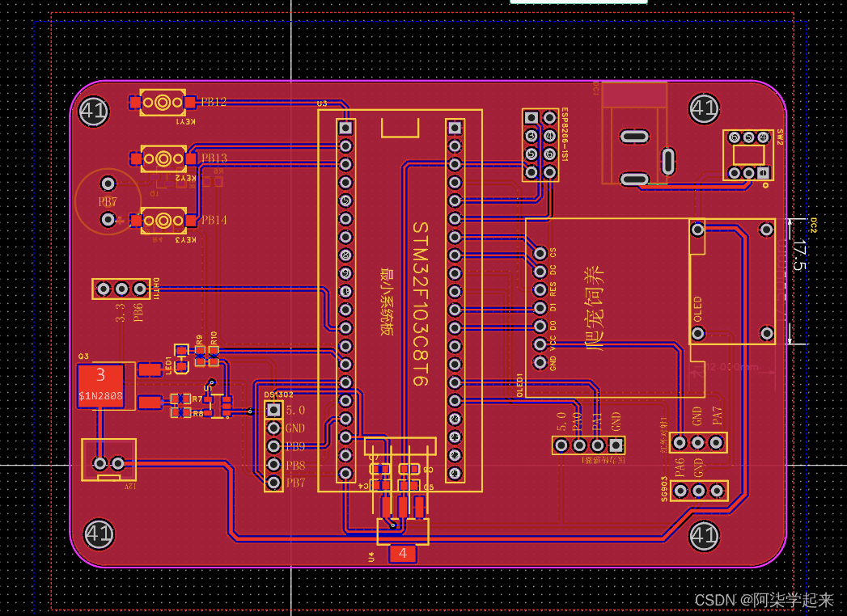The width and height of the screenshot is (847, 616).
Task: Click the top-right mounting hole 41
Action: pos(705,108)
